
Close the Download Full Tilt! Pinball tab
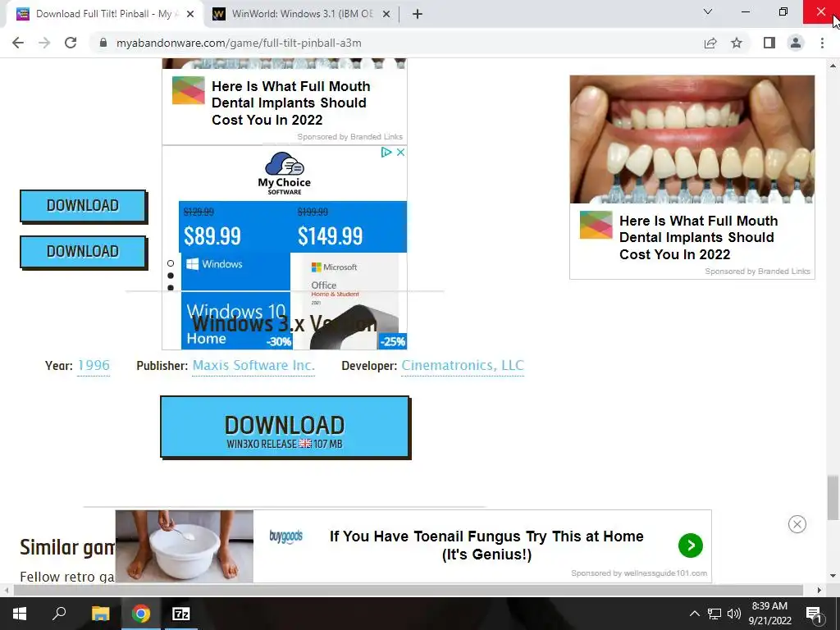click(190, 15)
